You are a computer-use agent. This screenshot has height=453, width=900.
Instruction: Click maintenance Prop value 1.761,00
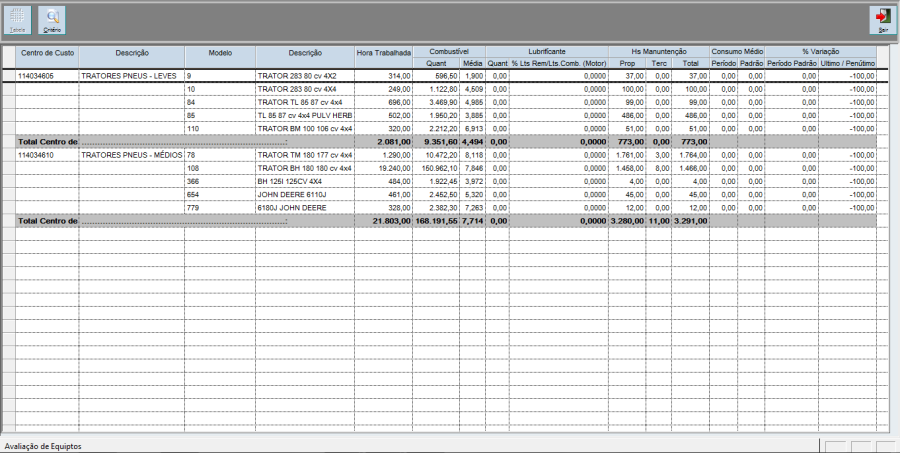(x=630, y=155)
